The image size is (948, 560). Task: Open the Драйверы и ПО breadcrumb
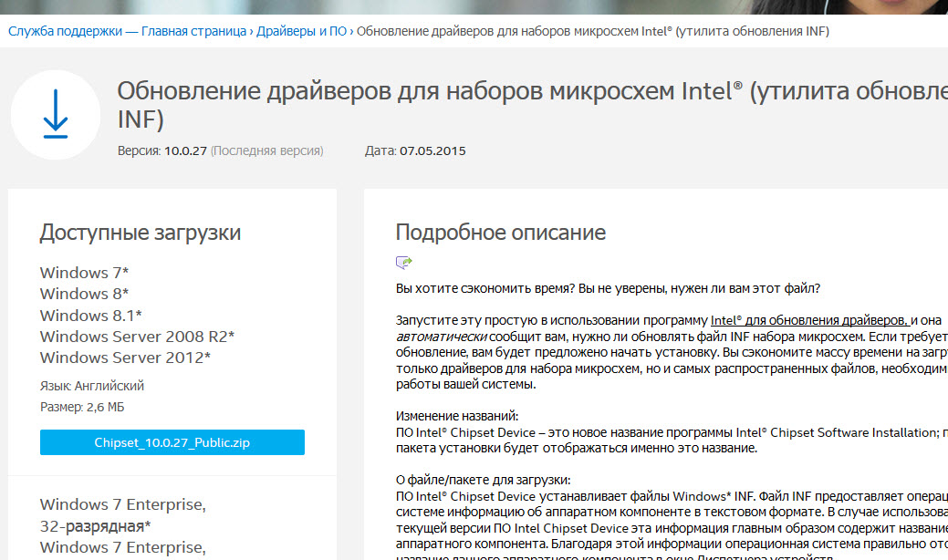(x=301, y=31)
